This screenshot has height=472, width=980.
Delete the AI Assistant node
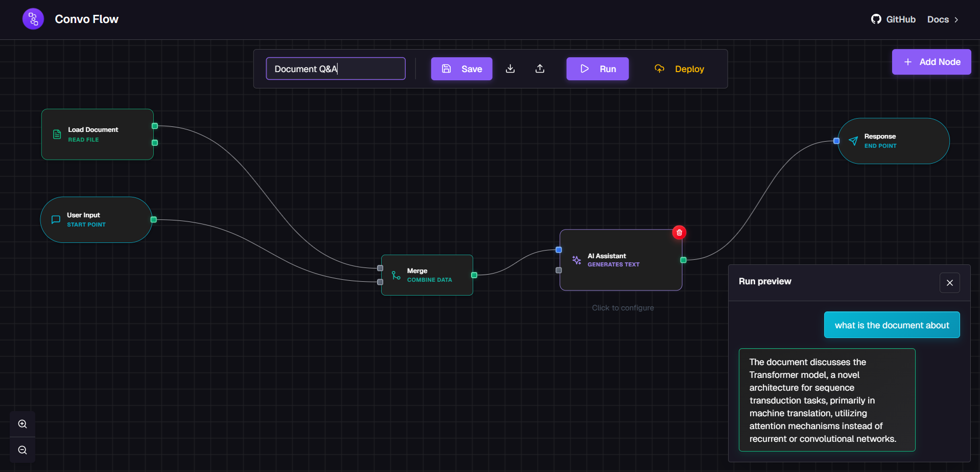tap(679, 232)
